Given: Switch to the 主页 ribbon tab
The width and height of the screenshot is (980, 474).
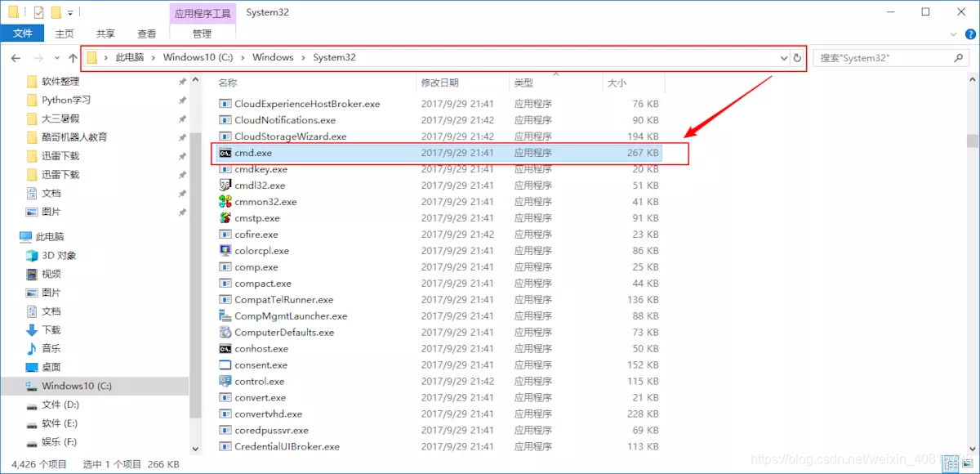Looking at the screenshot, I should (x=65, y=34).
